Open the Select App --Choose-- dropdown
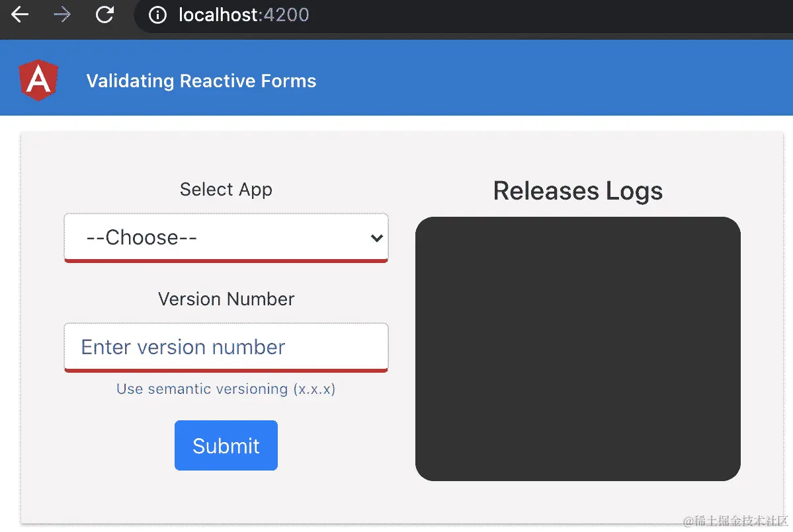 tap(226, 237)
